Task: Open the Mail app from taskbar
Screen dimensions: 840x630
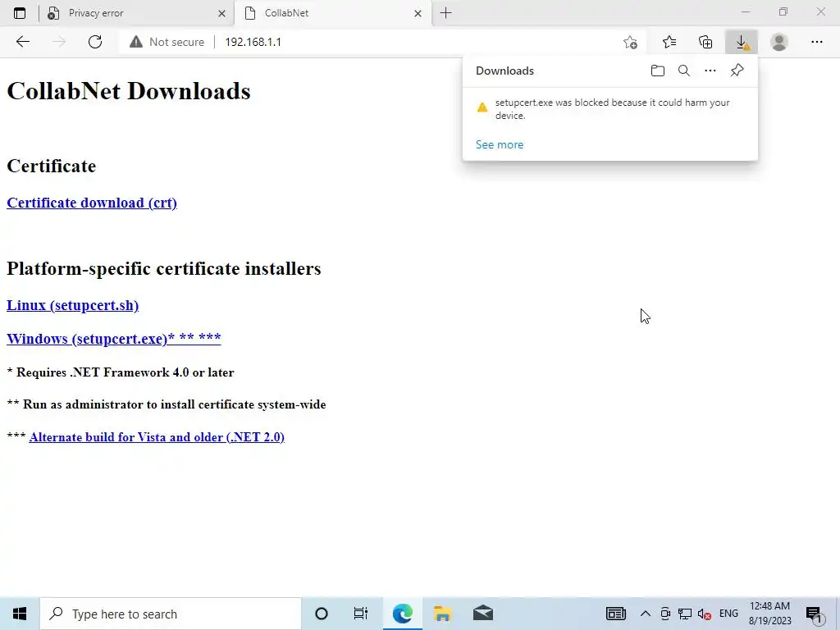Action: [x=483, y=614]
